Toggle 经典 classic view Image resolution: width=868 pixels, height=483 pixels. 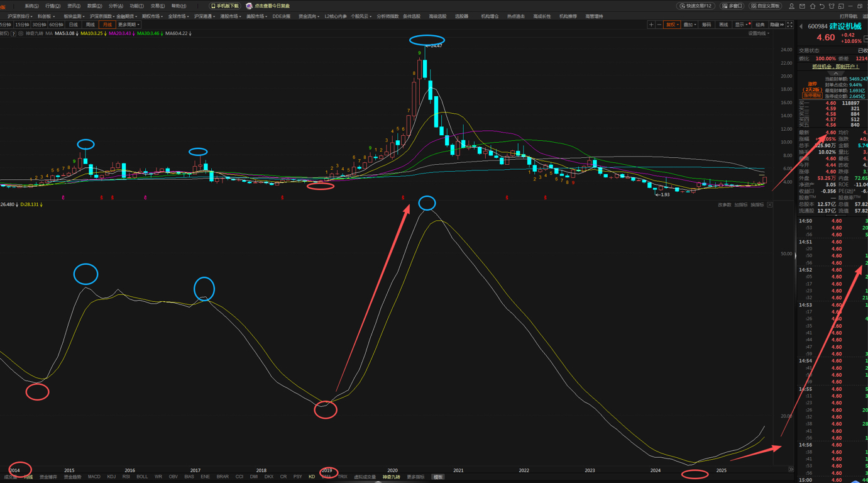click(760, 25)
